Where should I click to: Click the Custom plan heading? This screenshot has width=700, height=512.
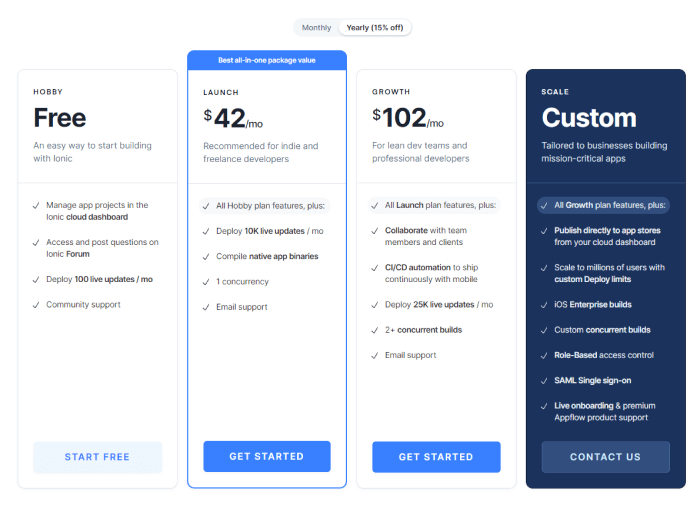click(589, 118)
